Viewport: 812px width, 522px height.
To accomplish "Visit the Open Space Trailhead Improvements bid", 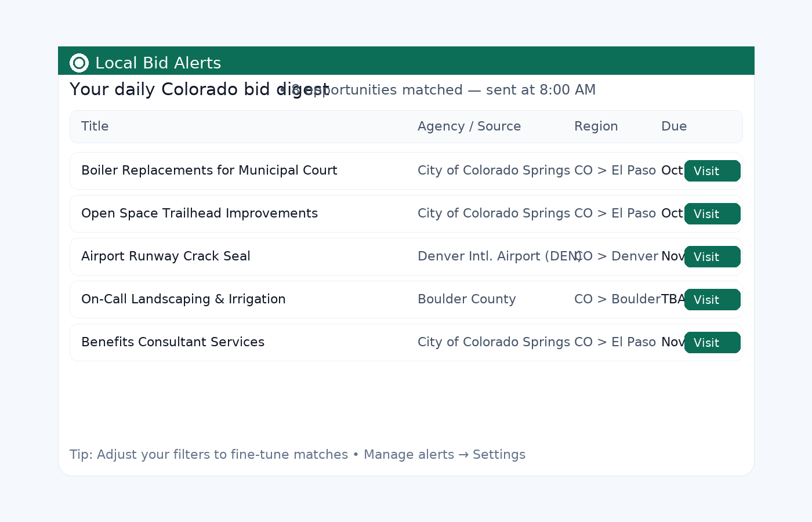I will point(712,214).
